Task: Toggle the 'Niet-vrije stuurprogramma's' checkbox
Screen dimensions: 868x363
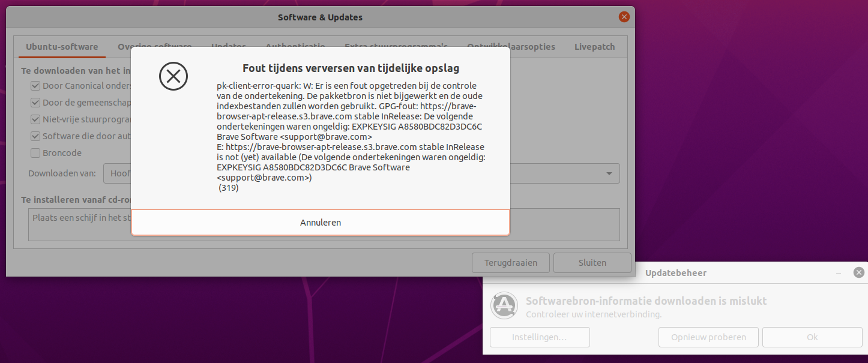Action: click(35, 119)
